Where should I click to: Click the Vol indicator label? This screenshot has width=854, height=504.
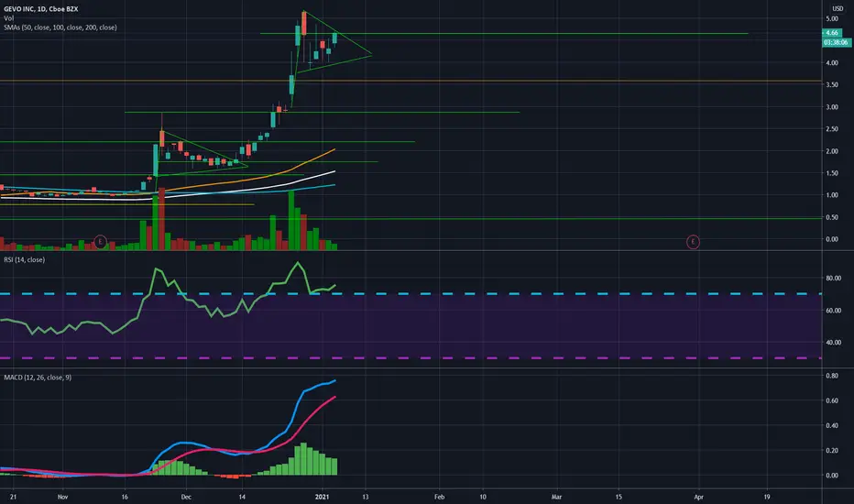(9, 18)
